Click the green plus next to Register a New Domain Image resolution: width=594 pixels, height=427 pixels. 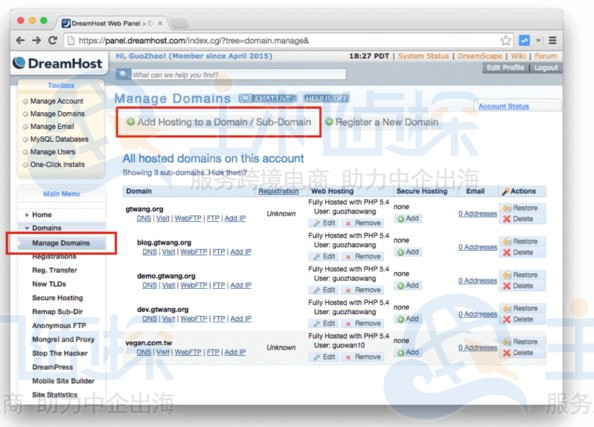click(x=329, y=122)
